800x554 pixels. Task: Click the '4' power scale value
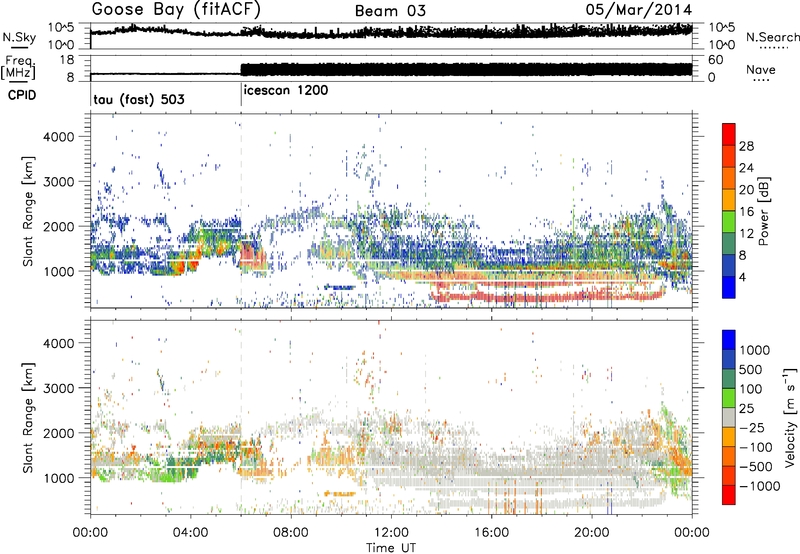[x=743, y=278]
